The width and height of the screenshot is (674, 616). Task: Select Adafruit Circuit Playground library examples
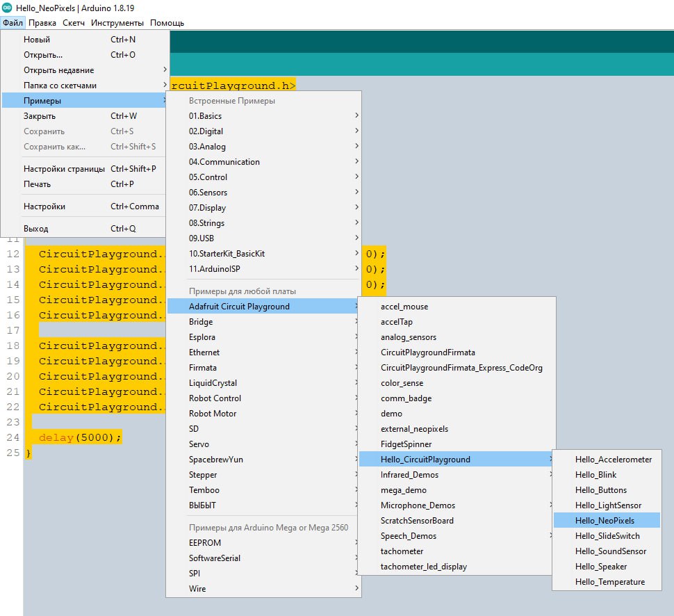pos(263,307)
